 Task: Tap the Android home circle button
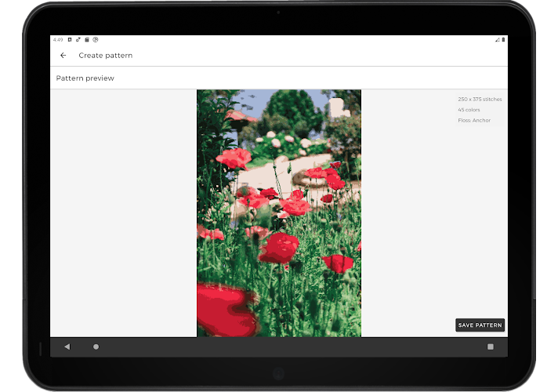click(96, 347)
